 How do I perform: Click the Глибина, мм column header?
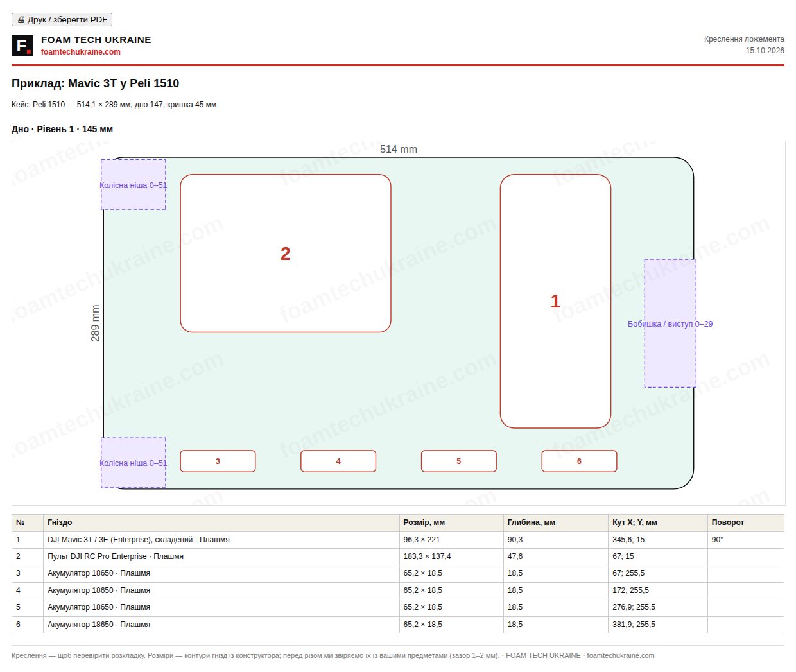[x=556, y=522]
